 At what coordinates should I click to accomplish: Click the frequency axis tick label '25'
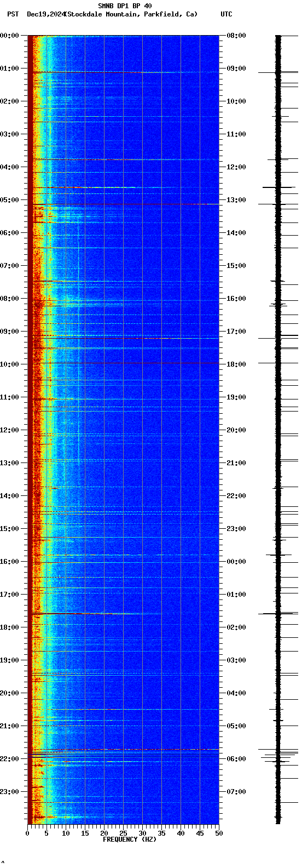(x=123, y=833)
